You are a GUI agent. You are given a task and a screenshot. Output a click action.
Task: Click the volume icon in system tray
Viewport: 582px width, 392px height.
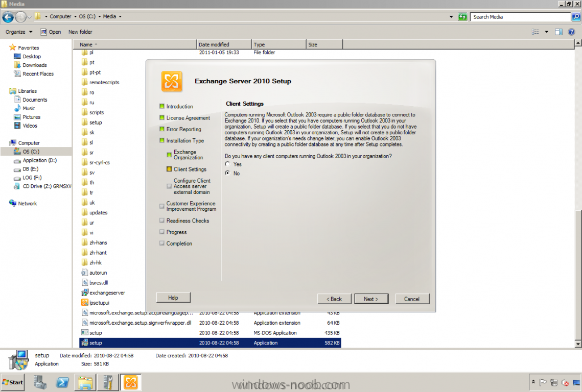(x=565, y=382)
